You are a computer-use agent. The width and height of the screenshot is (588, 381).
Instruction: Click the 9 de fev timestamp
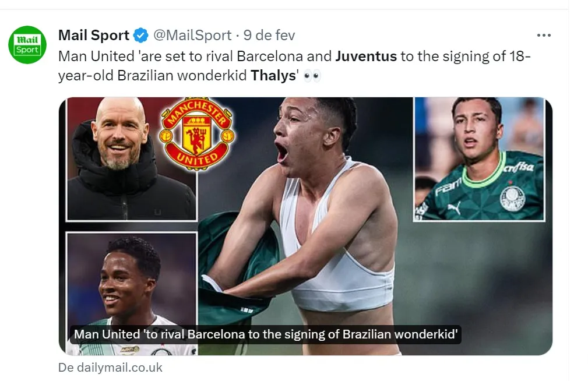(269, 36)
